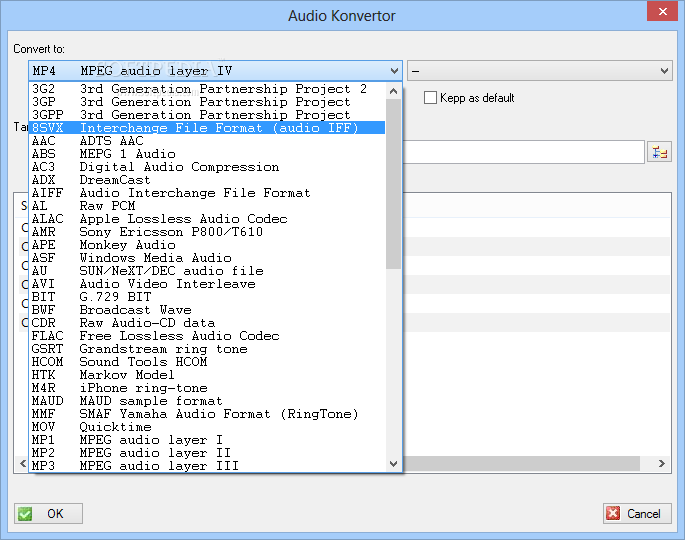Select APE Monkey Audio

coord(207,245)
